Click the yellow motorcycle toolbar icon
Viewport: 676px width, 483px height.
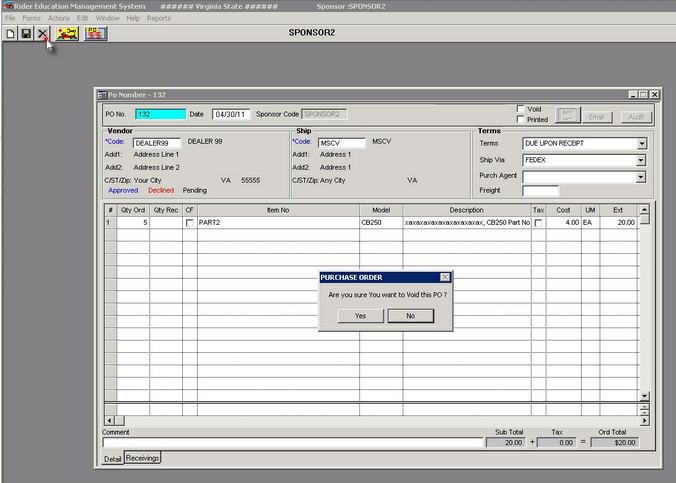click(68, 33)
